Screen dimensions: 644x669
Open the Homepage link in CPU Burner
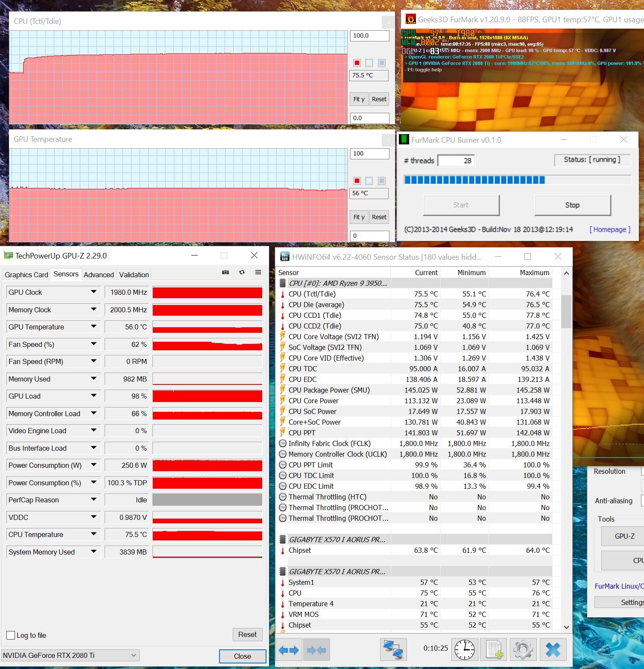(x=610, y=229)
